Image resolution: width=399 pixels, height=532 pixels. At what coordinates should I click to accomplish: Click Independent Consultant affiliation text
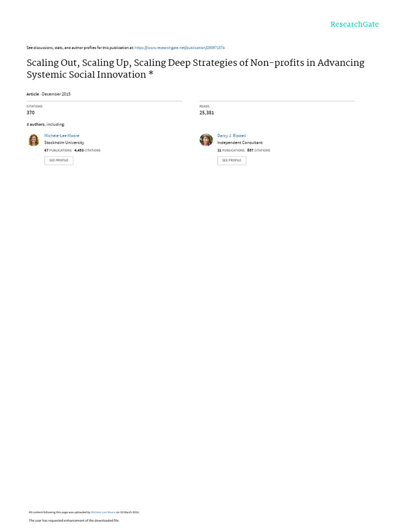(x=240, y=143)
